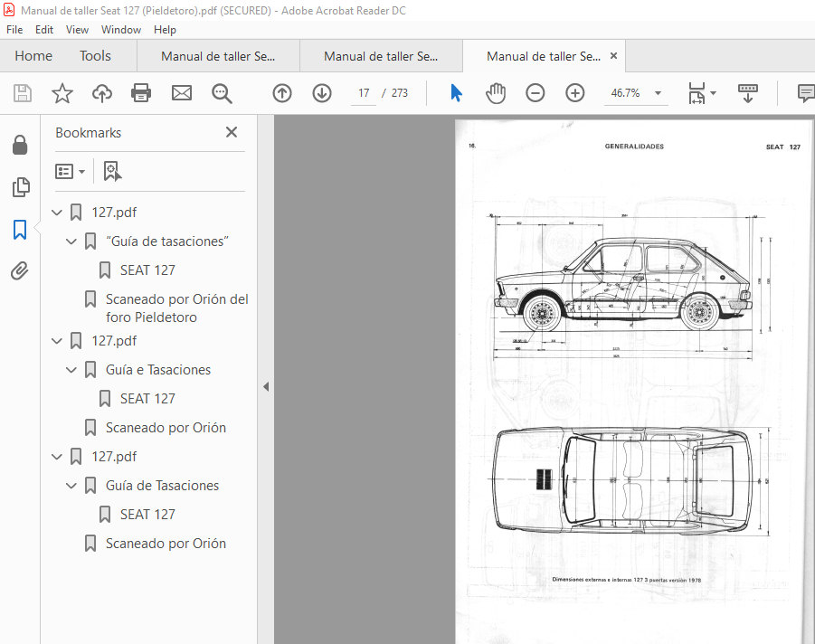Switch to second Manual de taller tab

(381, 56)
